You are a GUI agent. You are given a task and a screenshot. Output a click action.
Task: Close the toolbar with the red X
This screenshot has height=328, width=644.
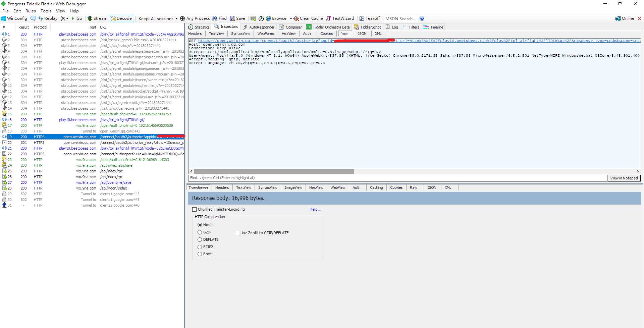(639, 18)
